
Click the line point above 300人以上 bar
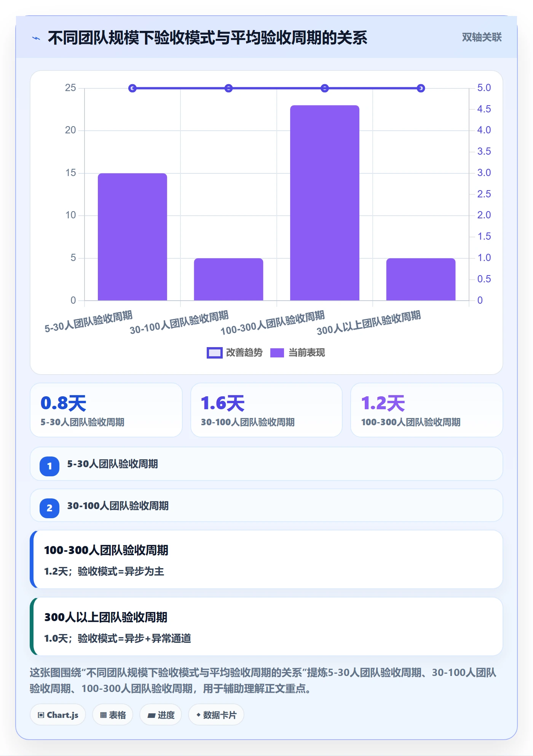coord(421,88)
